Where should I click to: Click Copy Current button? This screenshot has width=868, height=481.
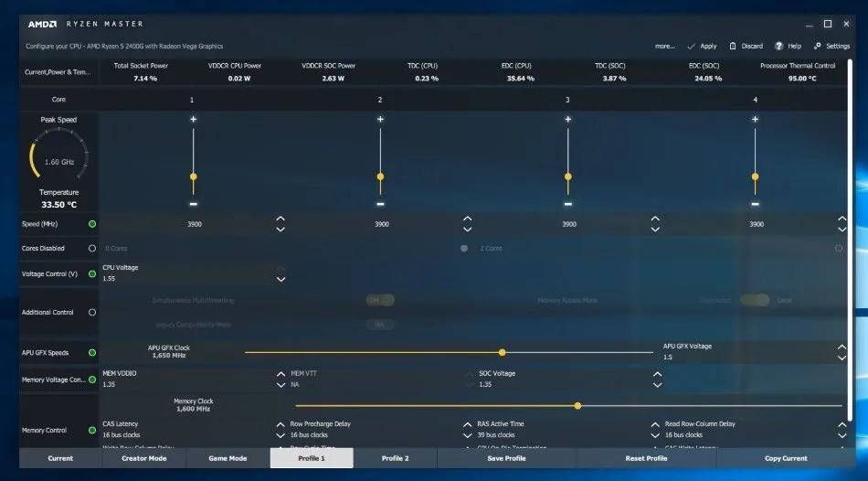786,458
